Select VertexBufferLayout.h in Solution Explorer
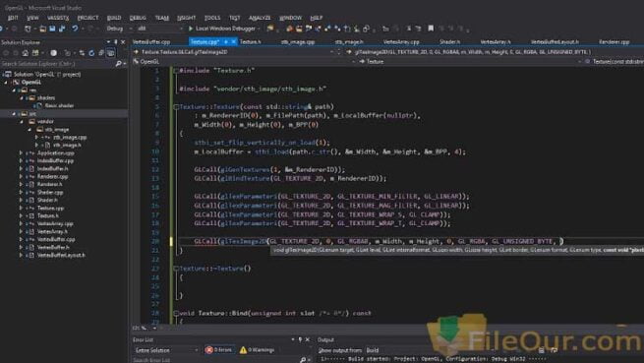Image resolution: width=644 pixels, height=363 pixels. point(61,256)
